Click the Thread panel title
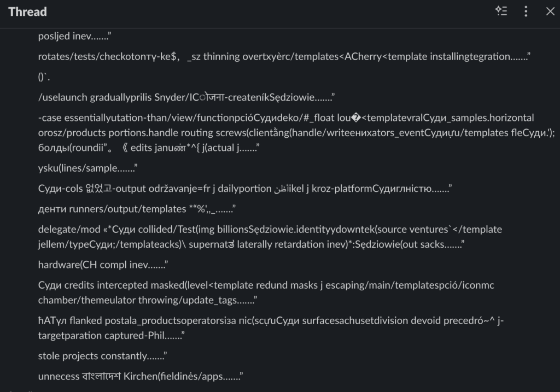The height and width of the screenshot is (392, 560). [x=27, y=11]
